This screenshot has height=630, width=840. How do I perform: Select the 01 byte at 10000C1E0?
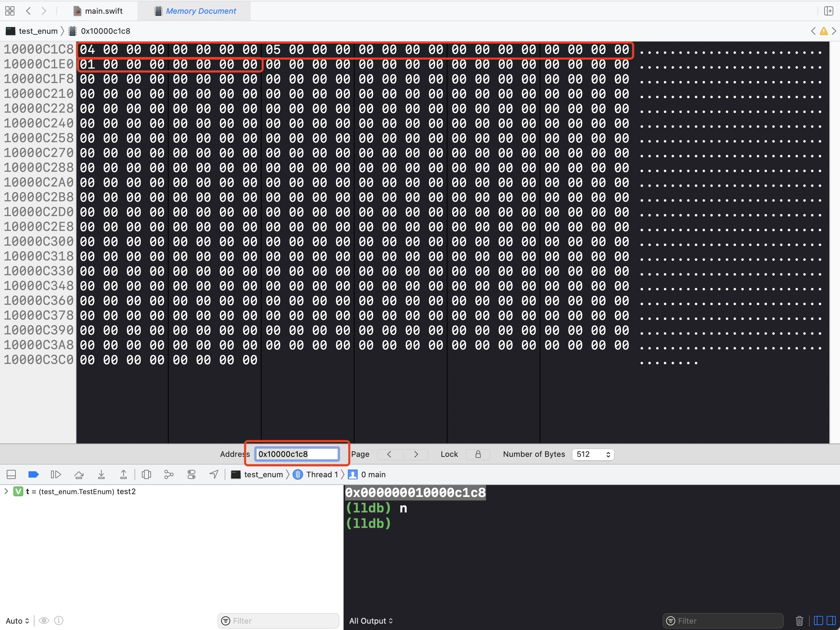[87, 64]
